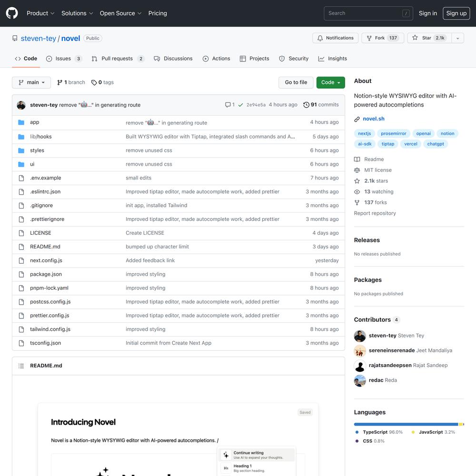476x476 pixels.
Task: Click the nextjs topic tag
Action: 364,134
